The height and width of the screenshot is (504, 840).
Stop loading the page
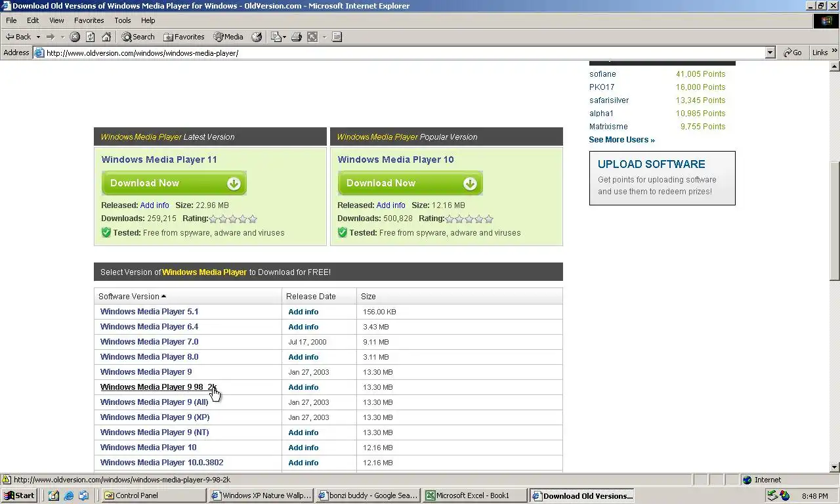click(75, 37)
